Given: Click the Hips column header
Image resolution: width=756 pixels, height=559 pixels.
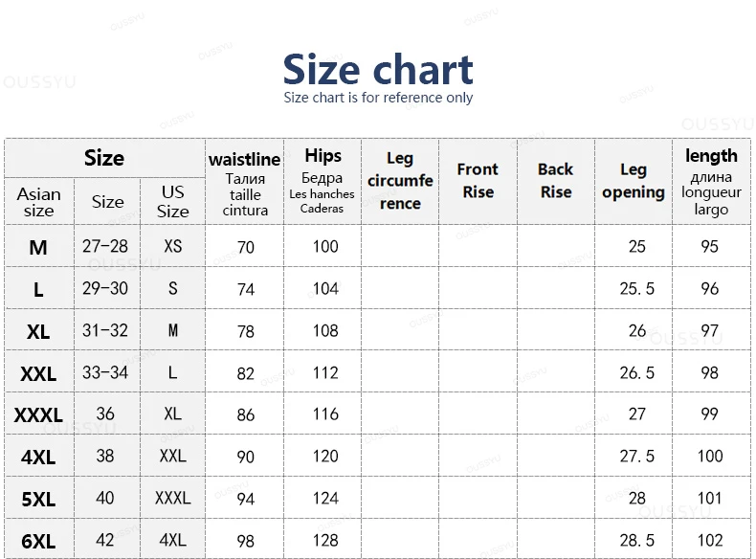Looking at the screenshot, I should pos(322,181).
